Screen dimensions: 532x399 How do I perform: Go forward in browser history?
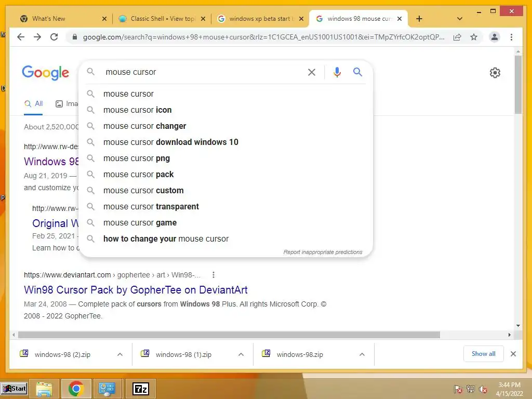(37, 37)
